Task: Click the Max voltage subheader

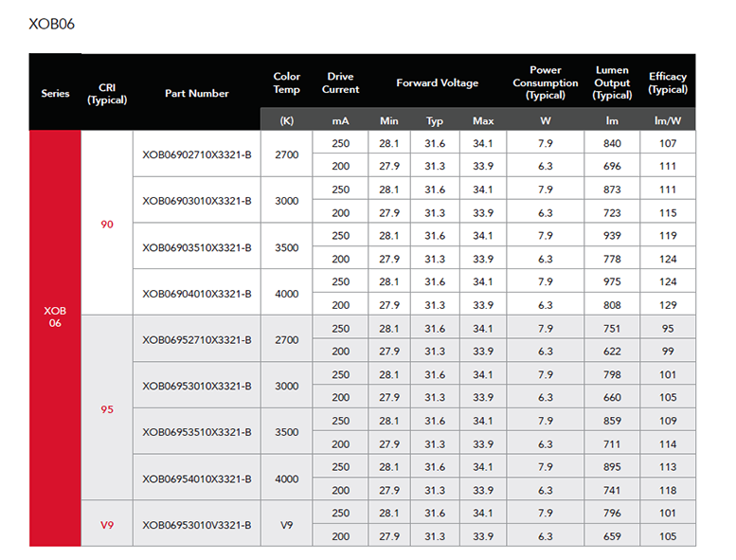Action: click(483, 120)
